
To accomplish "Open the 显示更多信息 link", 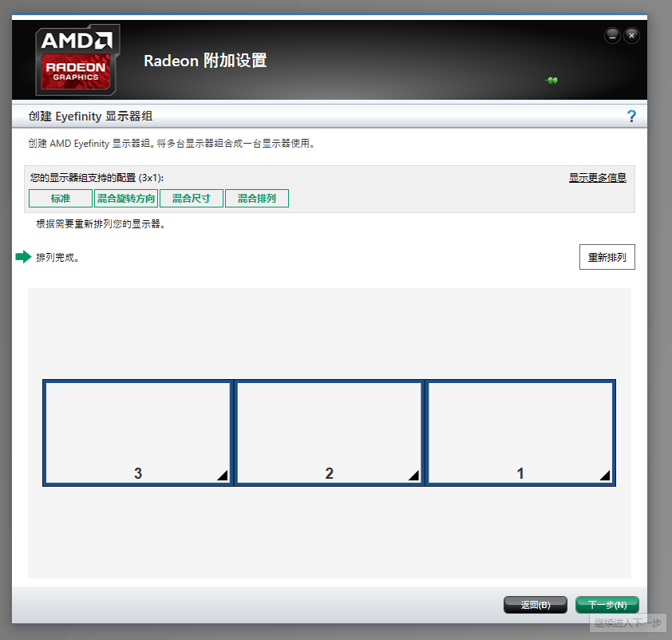I will pyautogui.click(x=597, y=178).
